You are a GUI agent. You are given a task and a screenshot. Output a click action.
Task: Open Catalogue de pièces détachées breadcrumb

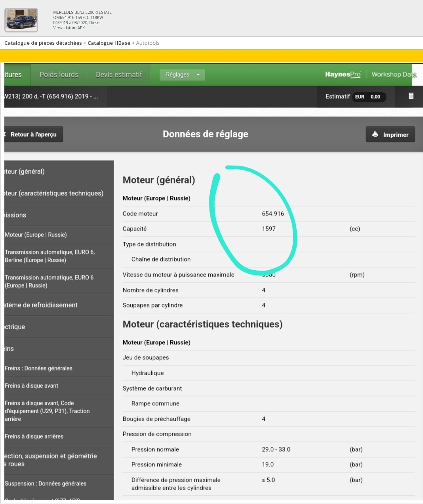pos(43,43)
